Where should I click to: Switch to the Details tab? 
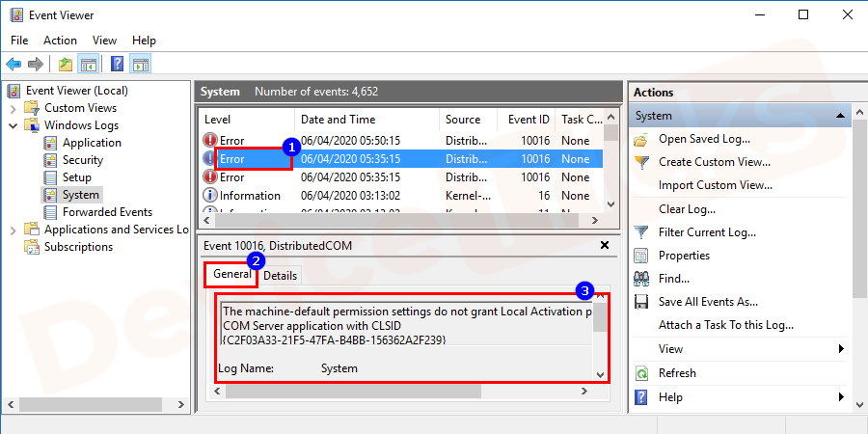tap(280, 276)
